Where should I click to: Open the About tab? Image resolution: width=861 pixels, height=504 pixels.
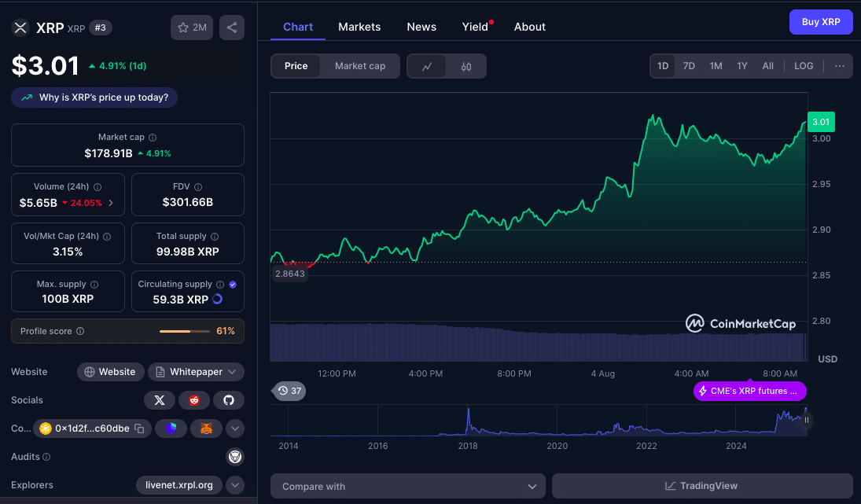tap(529, 27)
